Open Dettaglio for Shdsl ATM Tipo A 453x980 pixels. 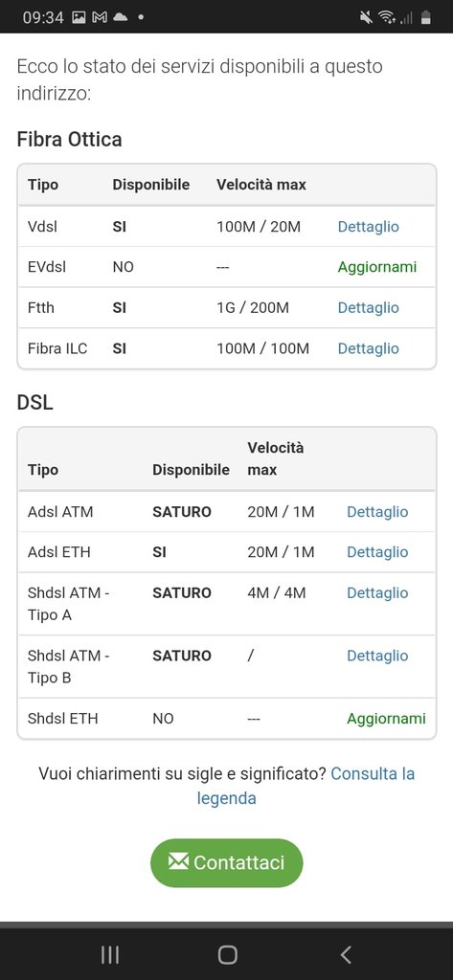(x=377, y=592)
